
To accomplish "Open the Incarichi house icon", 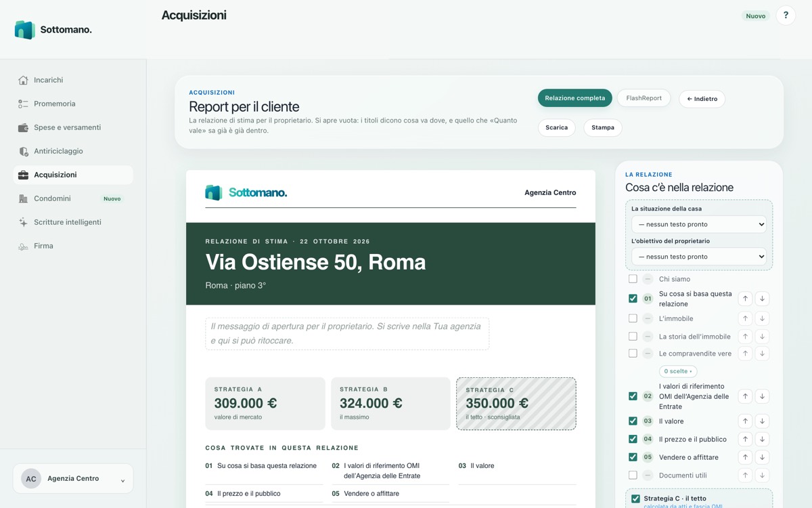I will [x=23, y=80].
